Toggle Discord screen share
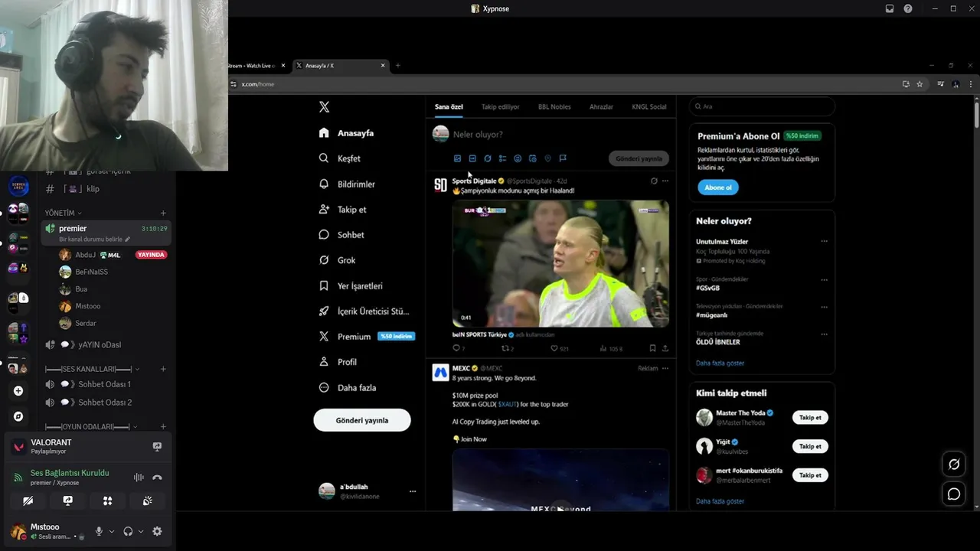 pyautogui.click(x=67, y=500)
